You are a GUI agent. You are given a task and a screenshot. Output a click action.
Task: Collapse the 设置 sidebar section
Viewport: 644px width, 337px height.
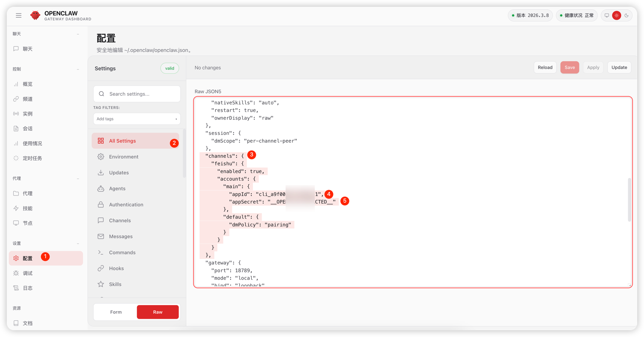[78, 243]
